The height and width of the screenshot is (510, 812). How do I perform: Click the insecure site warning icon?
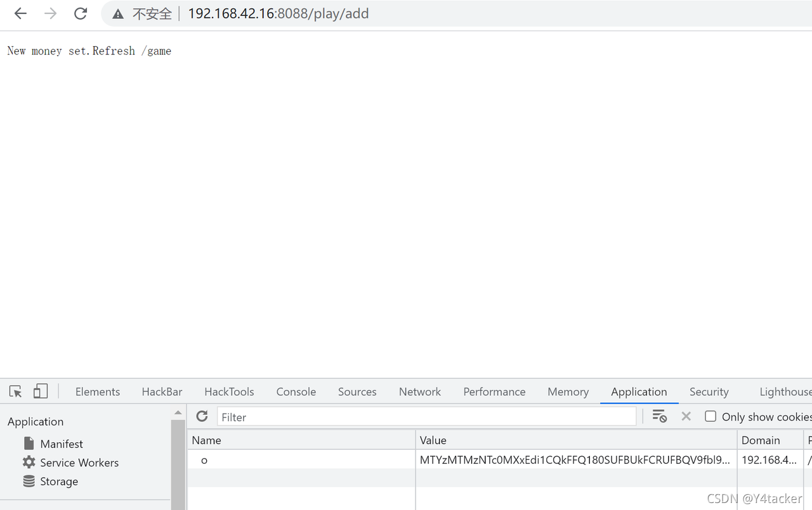point(118,14)
